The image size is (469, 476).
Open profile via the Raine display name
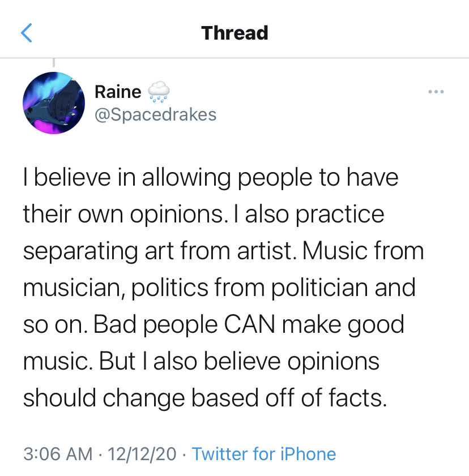(118, 92)
